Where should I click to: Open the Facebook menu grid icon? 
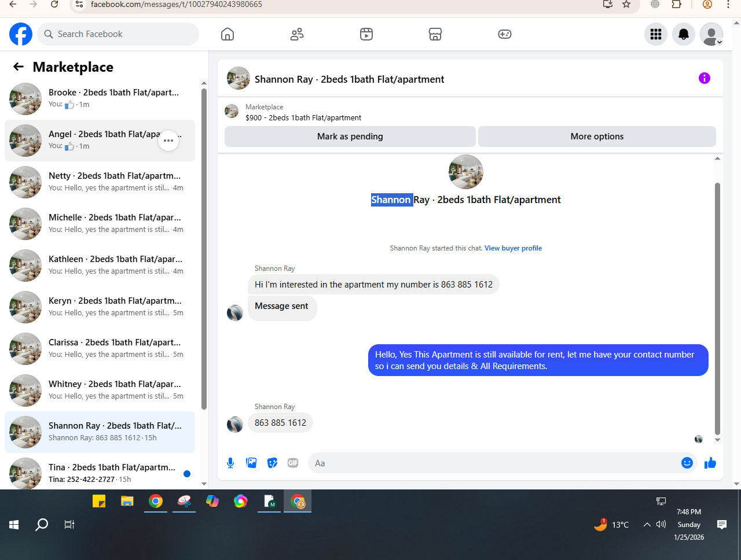(x=656, y=34)
